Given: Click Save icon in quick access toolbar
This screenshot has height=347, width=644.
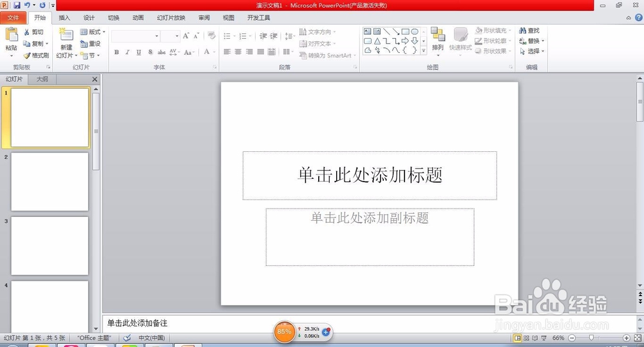Looking at the screenshot, I should [17, 5].
